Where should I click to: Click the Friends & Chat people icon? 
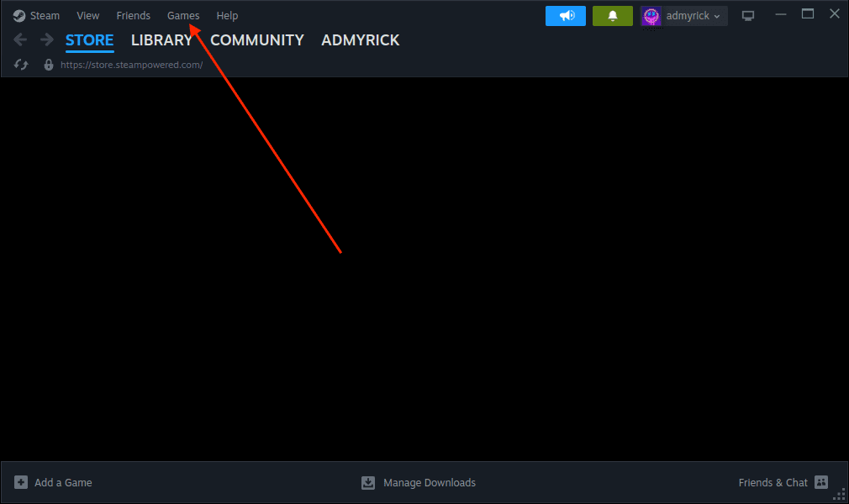[821, 482]
